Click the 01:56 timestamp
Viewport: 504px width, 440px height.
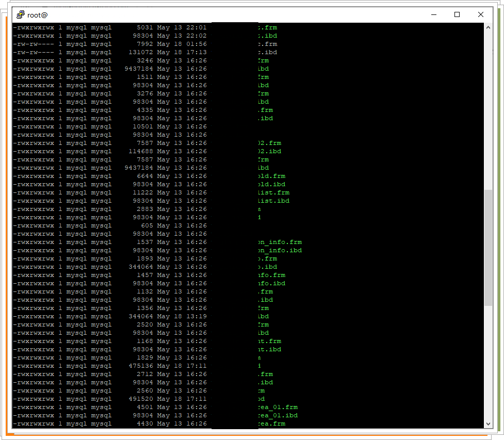[x=197, y=44]
